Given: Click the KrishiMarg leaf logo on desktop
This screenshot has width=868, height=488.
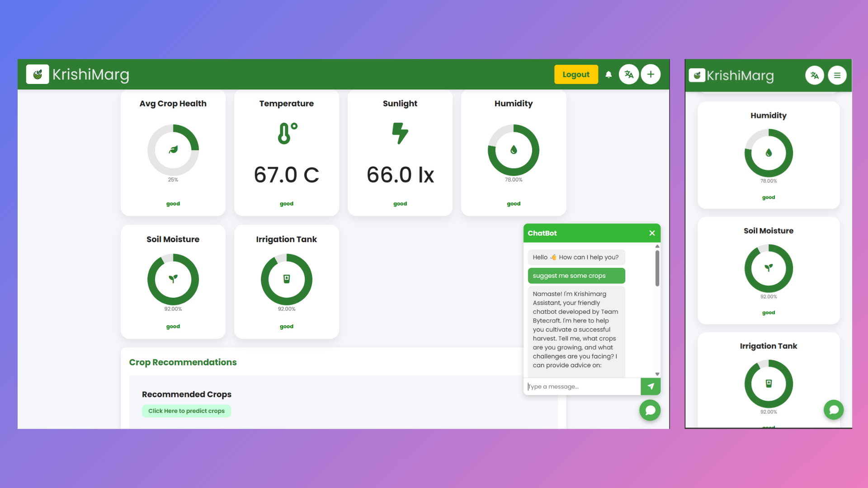Looking at the screenshot, I should [38, 75].
